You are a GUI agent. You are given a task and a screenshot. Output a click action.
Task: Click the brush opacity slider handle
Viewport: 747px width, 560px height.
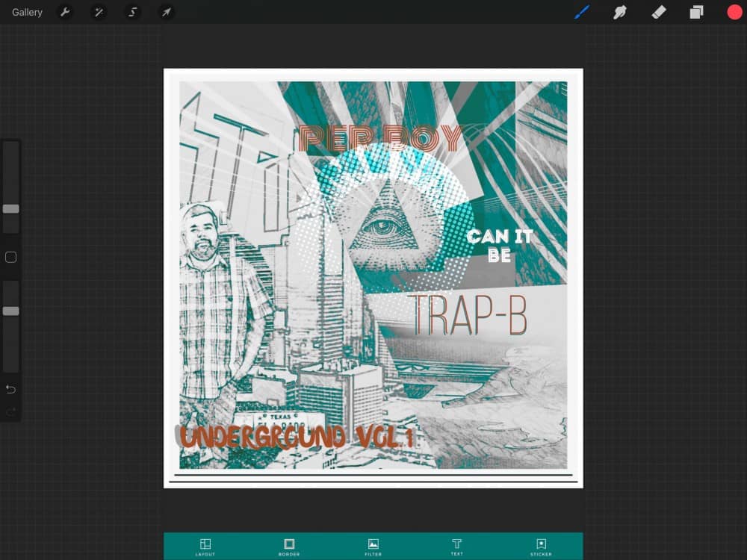(11, 311)
